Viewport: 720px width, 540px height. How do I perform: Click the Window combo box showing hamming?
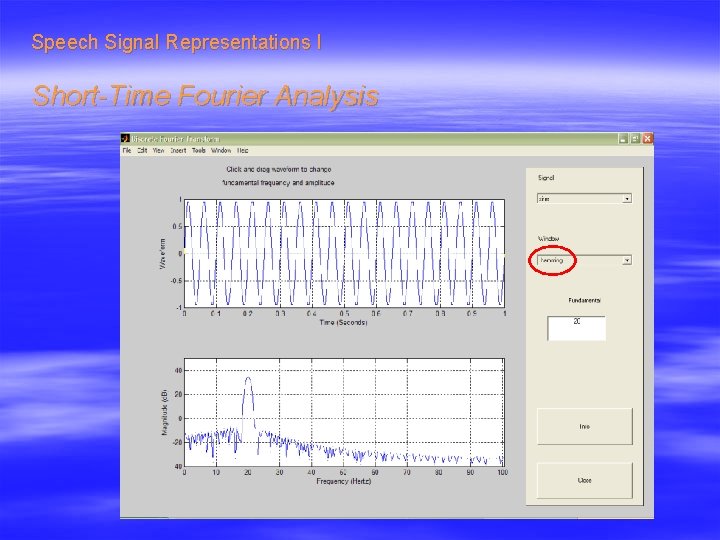584,260
